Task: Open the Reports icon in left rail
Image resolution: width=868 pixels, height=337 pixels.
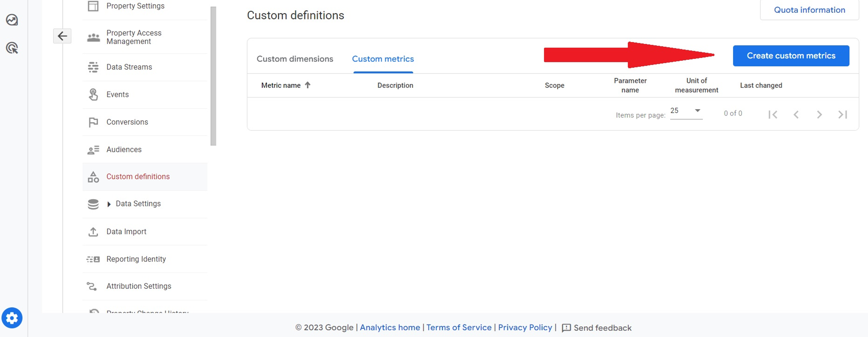Action: [x=12, y=20]
